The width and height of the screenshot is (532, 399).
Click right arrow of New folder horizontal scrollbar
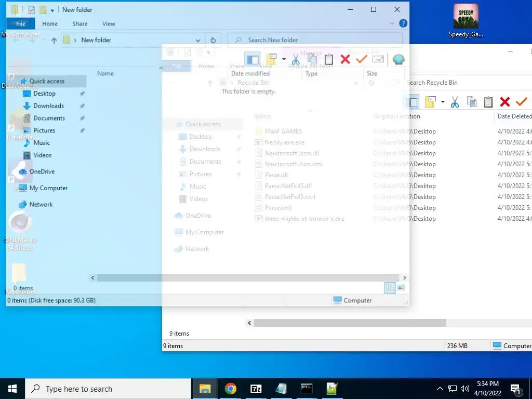point(404,277)
